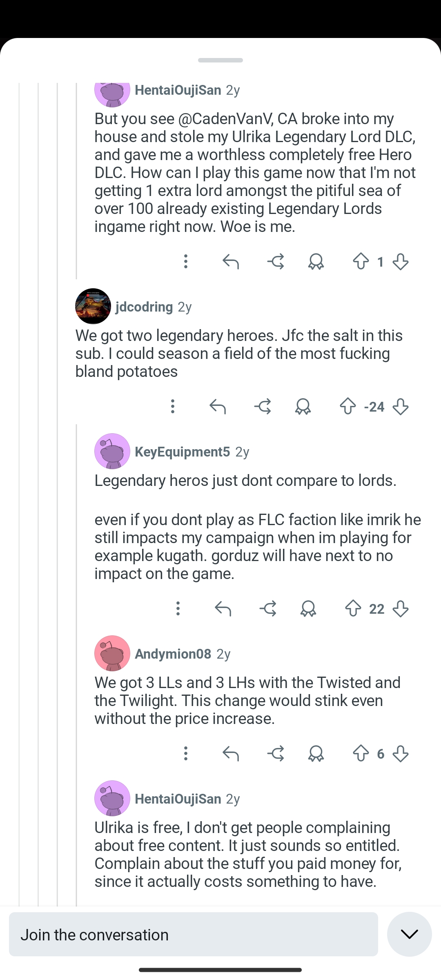Upvote jdcodring's potato salt comment
441x980 pixels.
tap(347, 406)
